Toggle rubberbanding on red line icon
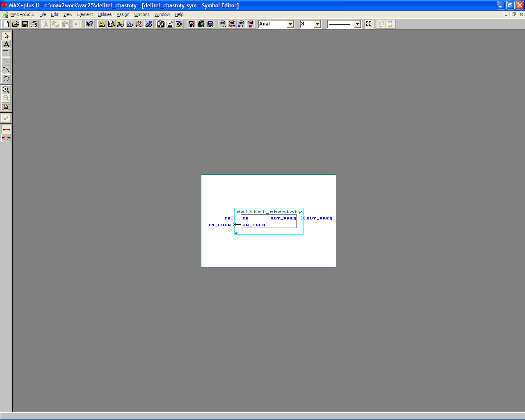The height and width of the screenshot is (420, 525). click(x=6, y=130)
